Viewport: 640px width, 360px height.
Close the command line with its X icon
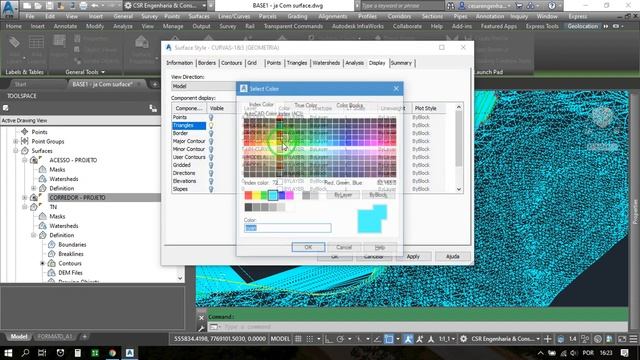pyautogui.click(x=201, y=317)
